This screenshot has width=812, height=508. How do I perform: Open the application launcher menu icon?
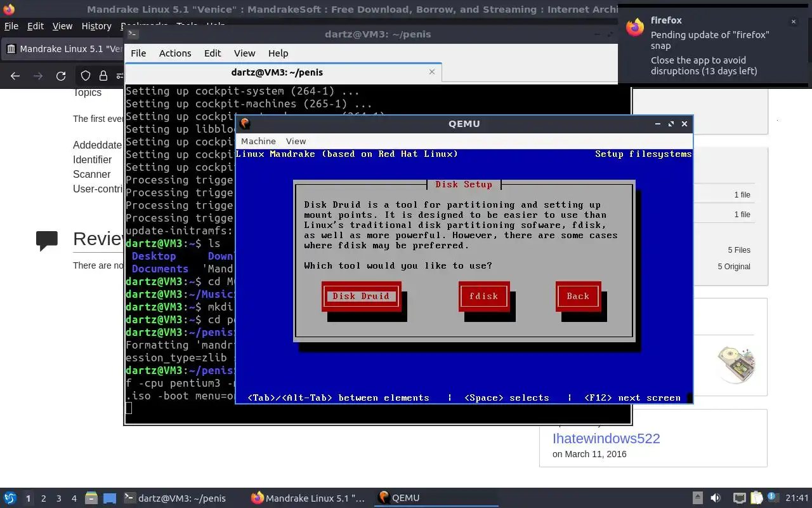pyautogui.click(x=10, y=498)
